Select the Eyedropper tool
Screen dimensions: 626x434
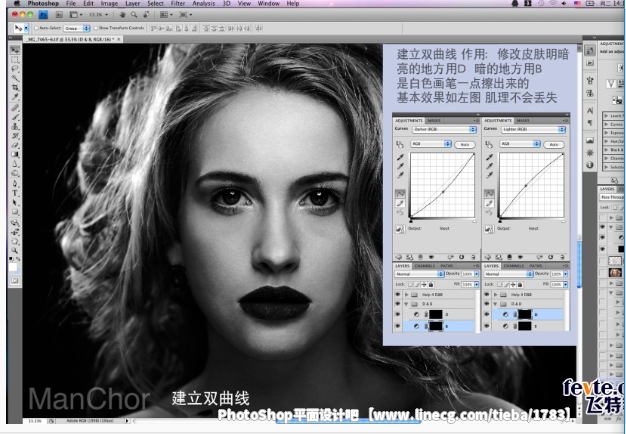click(15, 96)
